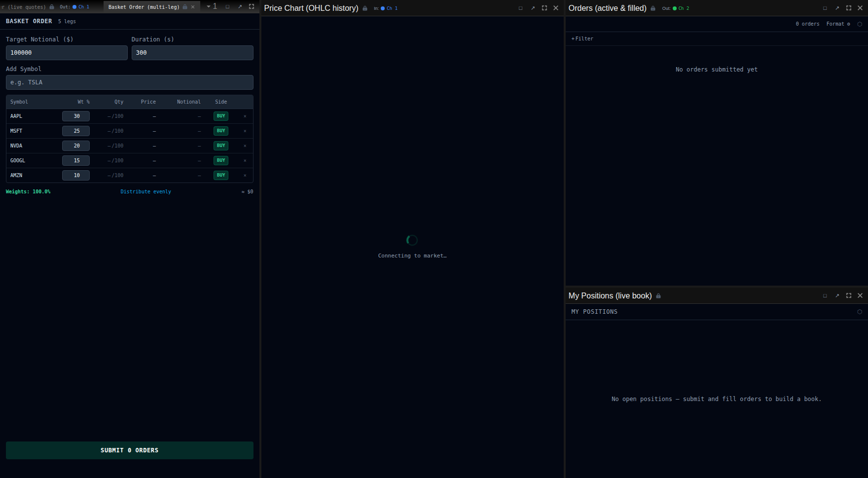Click the lock icon on the live quotes tab
This screenshot has height=478, width=868.
point(52,7)
